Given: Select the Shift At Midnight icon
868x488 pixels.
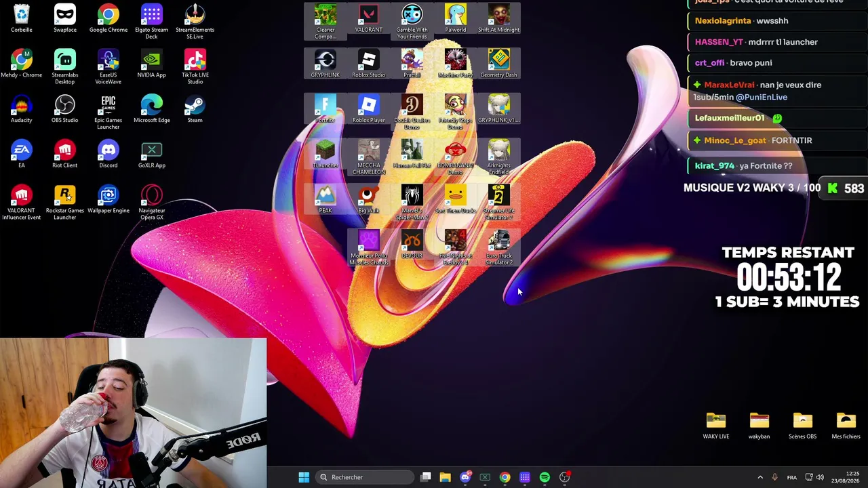Looking at the screenshot, I should pyautogui.click(x=499, y=19).
